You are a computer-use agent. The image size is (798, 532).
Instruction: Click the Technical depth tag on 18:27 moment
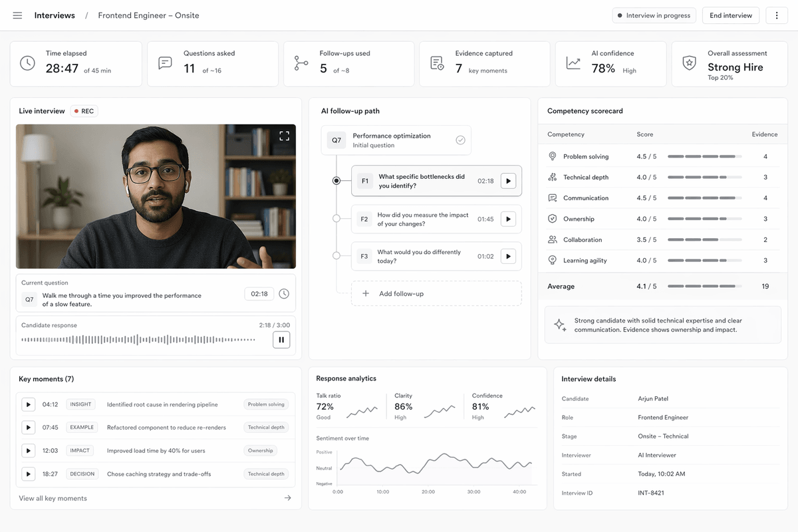(x=266, y=474)
